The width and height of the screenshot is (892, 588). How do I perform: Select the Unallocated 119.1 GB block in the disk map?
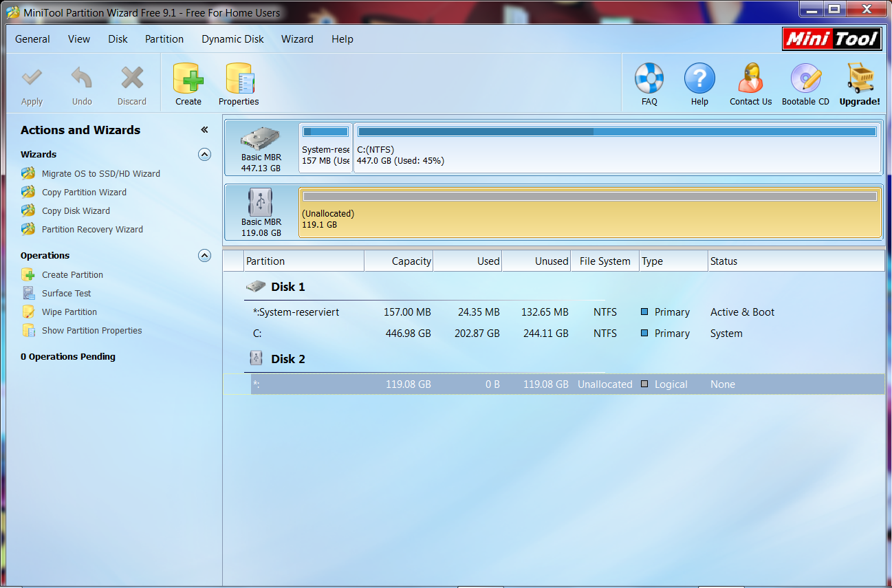589,212
